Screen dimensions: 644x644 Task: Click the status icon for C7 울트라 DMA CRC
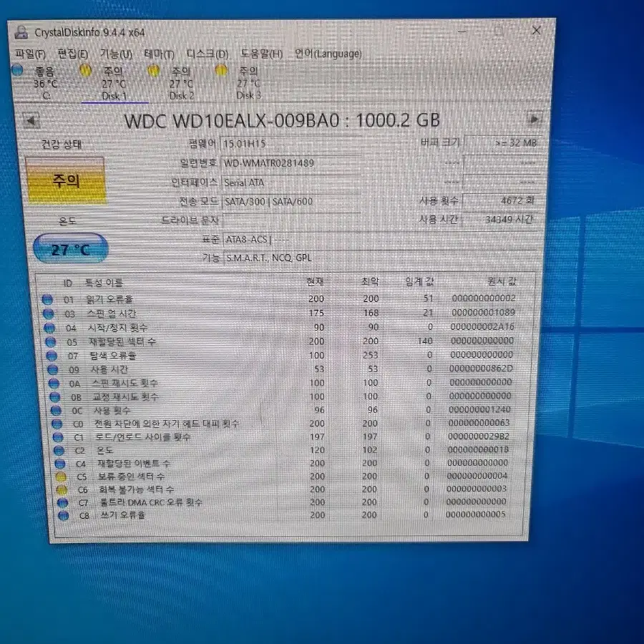click(x=62, y=502)
